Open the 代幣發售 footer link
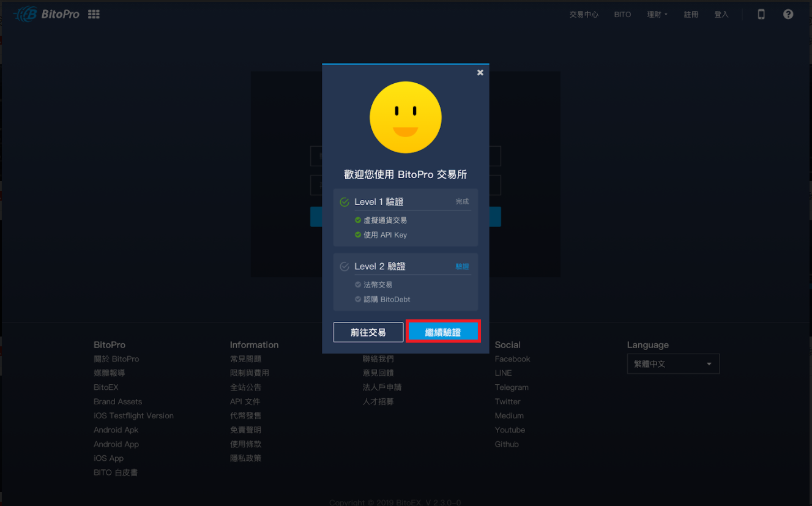Screen dimensions: 812x506 (245, 415)
